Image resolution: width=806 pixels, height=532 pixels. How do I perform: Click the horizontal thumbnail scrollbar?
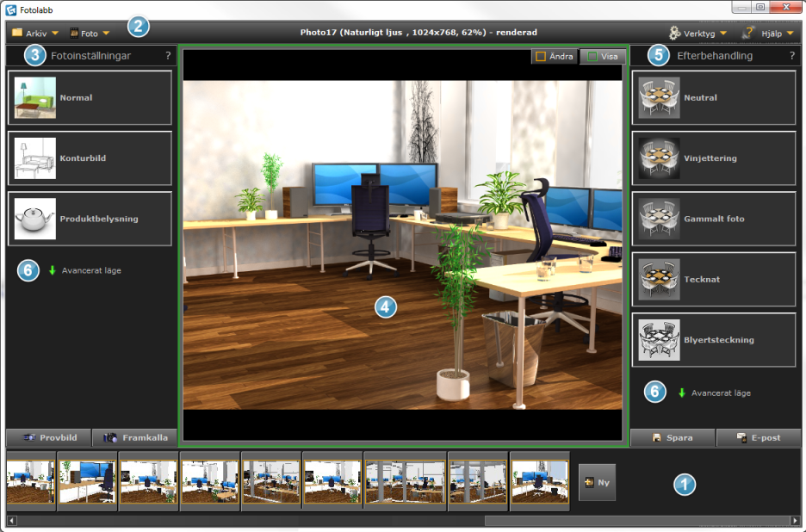pos(403,521)
